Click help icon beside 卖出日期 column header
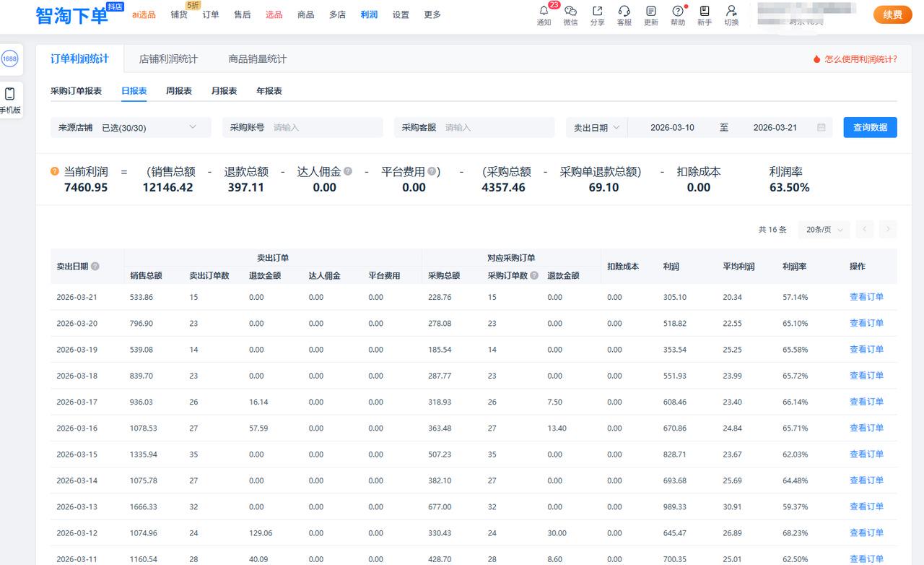924x565 pixels. click(95, 267)
